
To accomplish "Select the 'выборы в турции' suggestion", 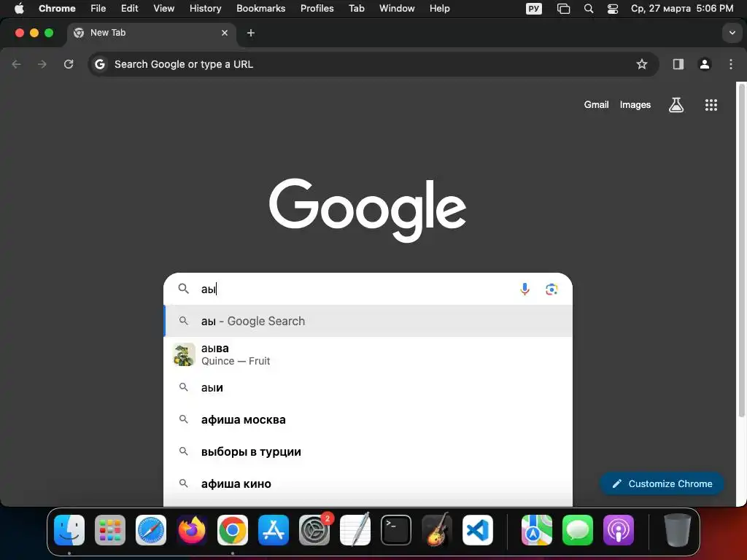I will pos(368,451).
